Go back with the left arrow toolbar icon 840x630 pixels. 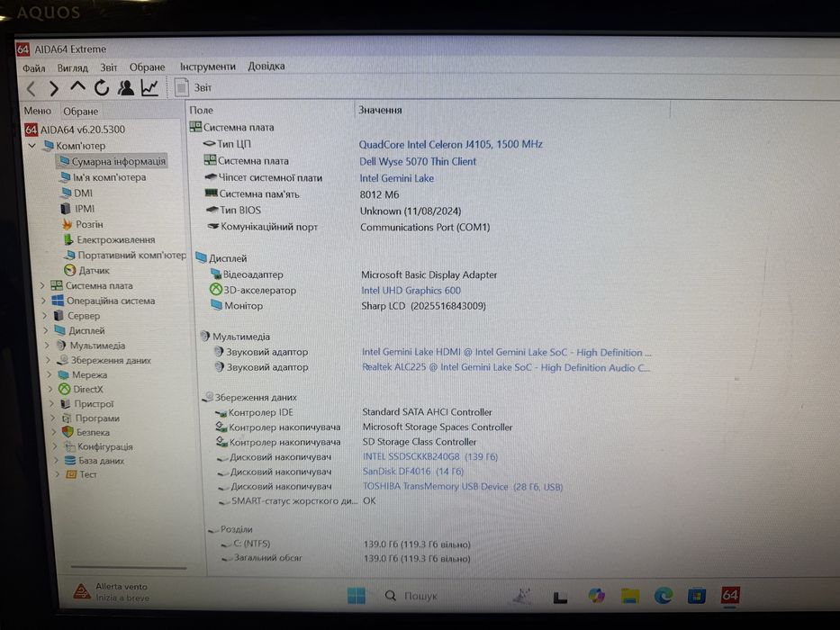32,88
